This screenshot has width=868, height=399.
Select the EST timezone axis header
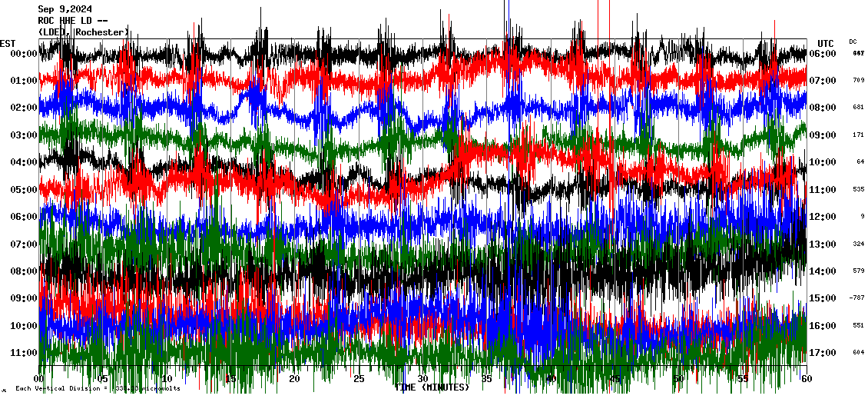pyautogui.click(x=8, y=43)
